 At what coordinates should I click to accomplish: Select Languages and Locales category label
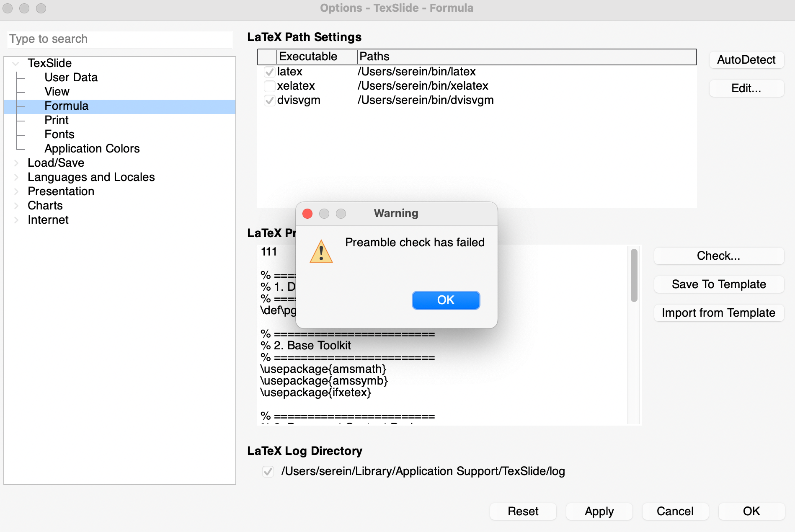coord(91,177)
